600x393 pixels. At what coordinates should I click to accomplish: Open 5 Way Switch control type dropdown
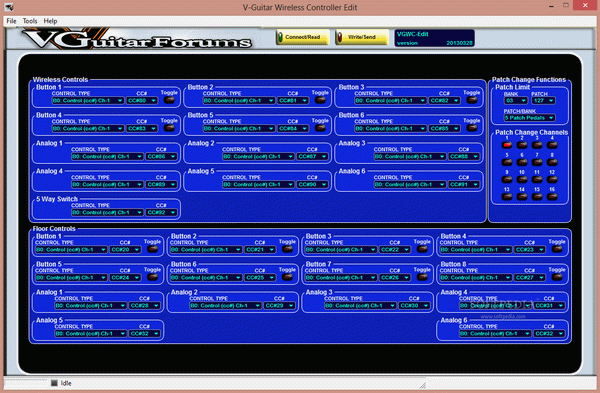107,212
